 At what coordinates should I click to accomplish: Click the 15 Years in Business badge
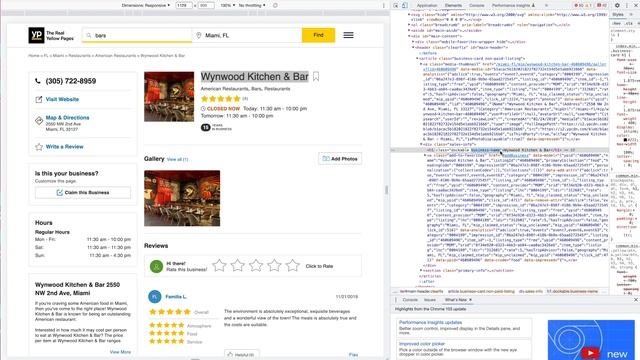(x=216, y=127)
